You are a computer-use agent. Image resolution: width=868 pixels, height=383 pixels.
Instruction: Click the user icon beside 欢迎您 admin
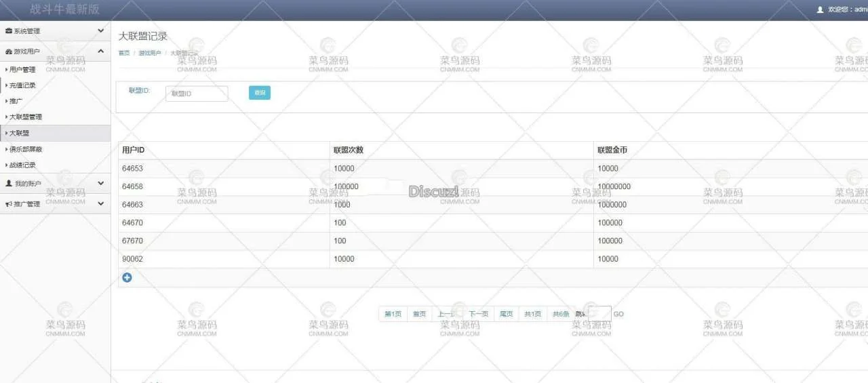click(820, 10)
